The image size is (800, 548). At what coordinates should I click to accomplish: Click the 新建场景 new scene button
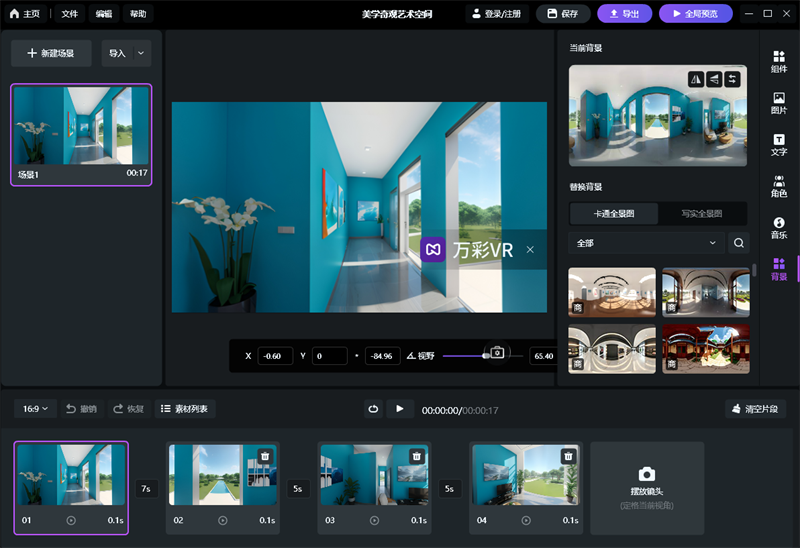51,53
